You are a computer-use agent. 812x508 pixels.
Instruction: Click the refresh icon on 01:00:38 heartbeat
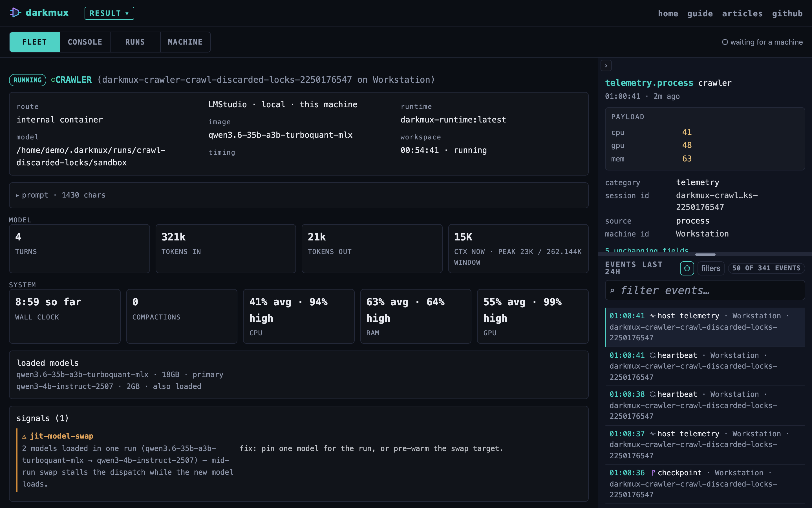tap(652, 395)
